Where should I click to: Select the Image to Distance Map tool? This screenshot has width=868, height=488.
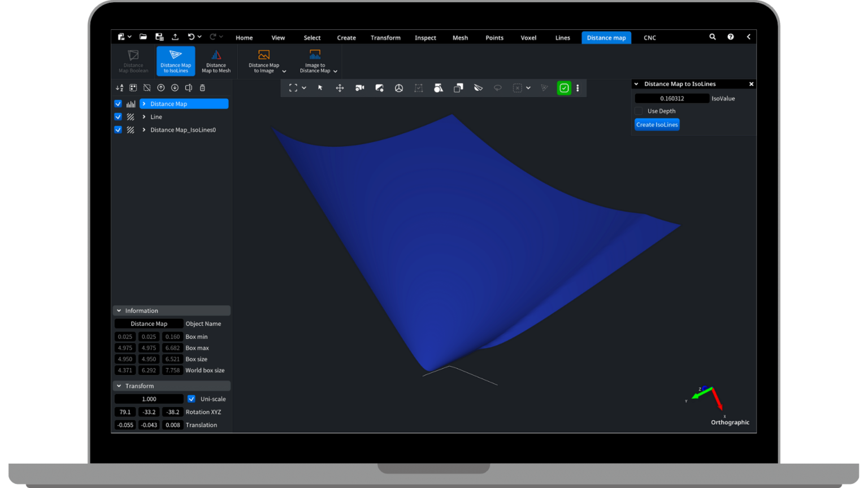click(x=314, y=59)
